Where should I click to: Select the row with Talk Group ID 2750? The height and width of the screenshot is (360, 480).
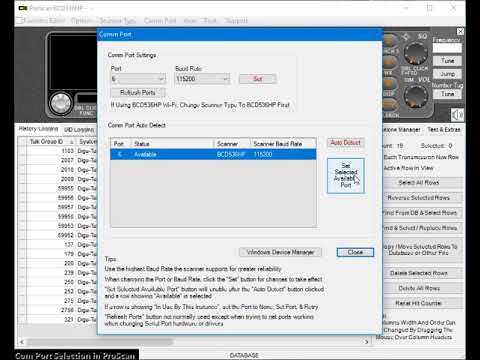tap(57, 310)
